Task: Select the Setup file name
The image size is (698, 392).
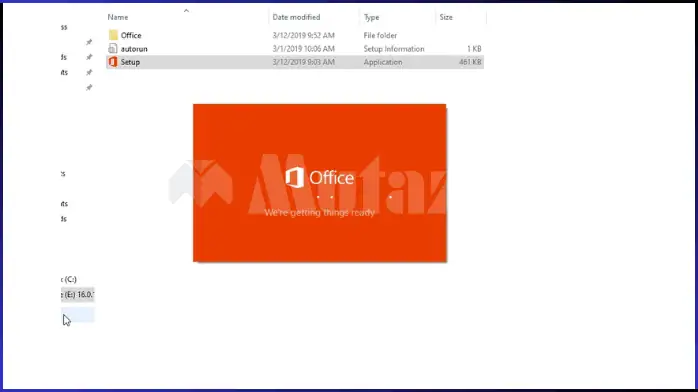Action: [x=130, y=62]
